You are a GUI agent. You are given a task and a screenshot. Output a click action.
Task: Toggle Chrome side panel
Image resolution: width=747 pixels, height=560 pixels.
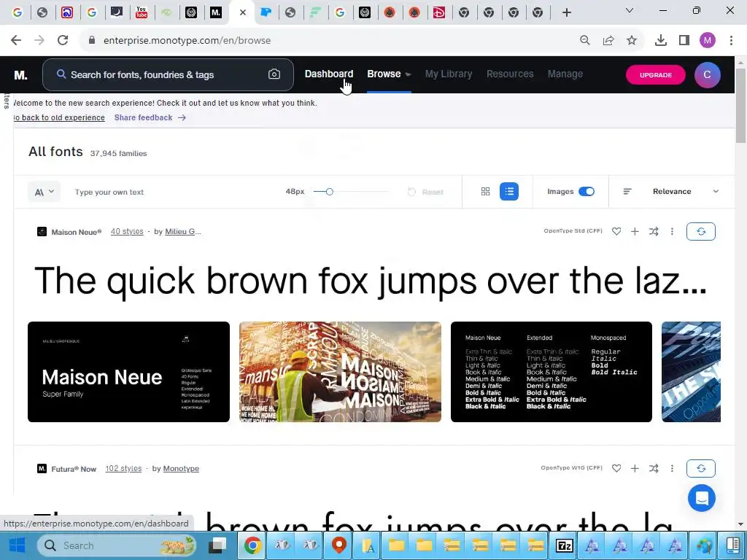coord(684,41)
